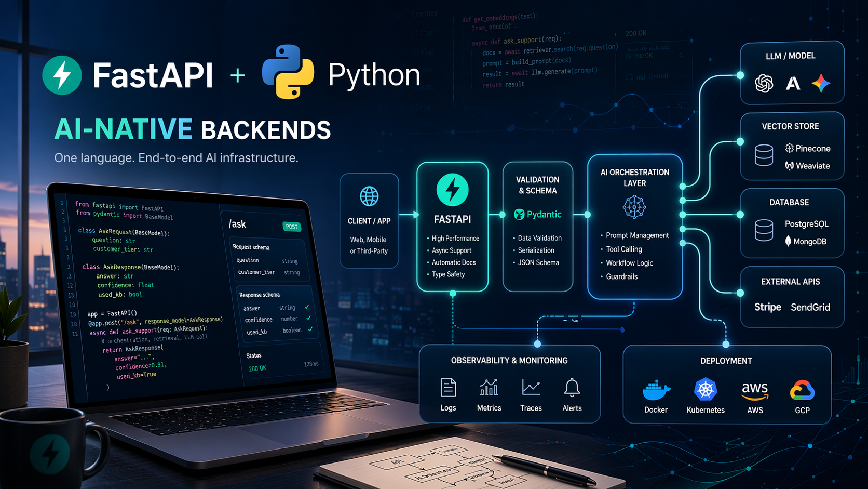868x489 pixels.
Task: Click "Serialization" bullet
Action: pyautogui.click(x=536, y=250)
